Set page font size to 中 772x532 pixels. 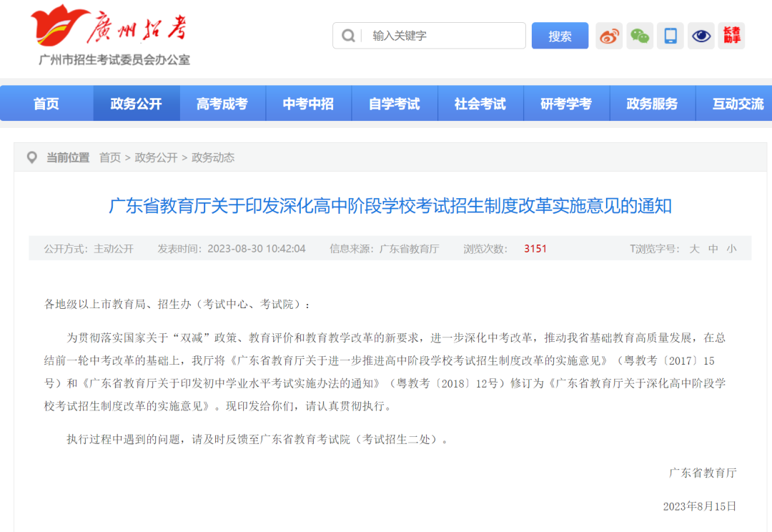(712, 248)
